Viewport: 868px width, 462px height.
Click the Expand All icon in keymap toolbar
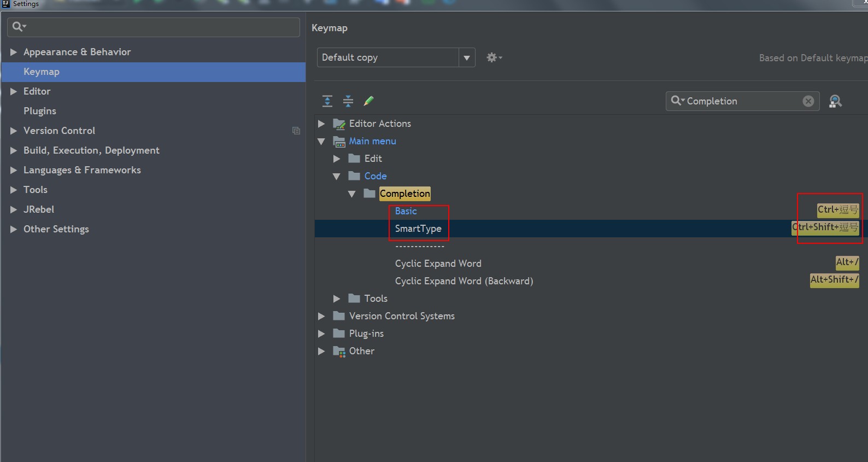click(327, 101)
